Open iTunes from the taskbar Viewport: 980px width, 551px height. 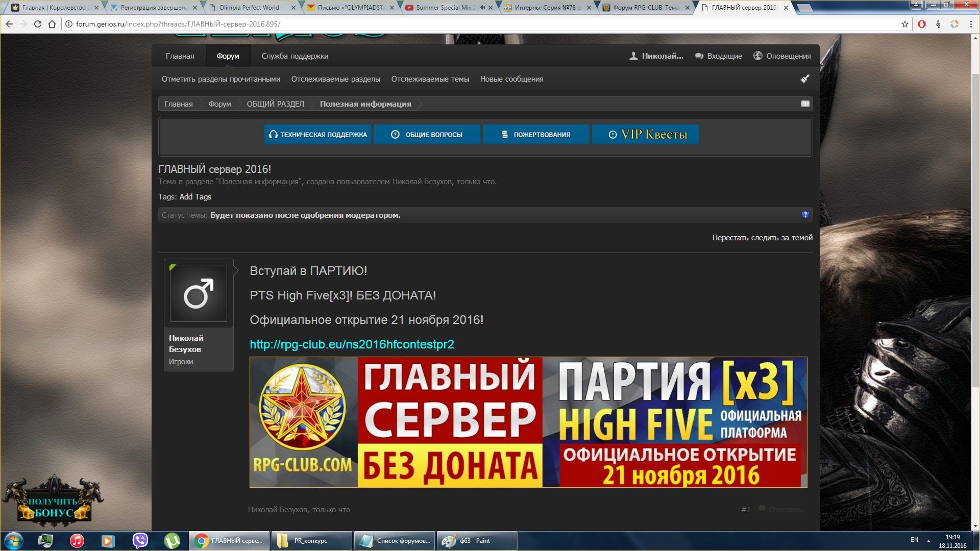click(77, 541)
